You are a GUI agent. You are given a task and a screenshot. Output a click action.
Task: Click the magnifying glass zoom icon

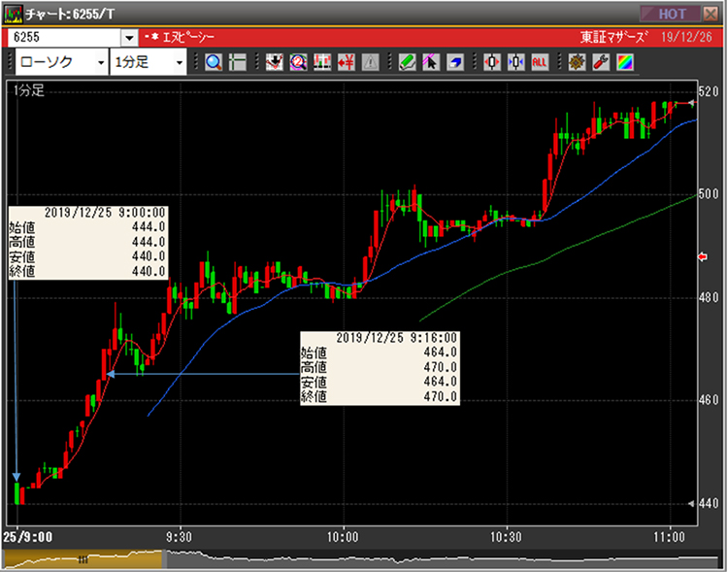[x=213, y=62]
